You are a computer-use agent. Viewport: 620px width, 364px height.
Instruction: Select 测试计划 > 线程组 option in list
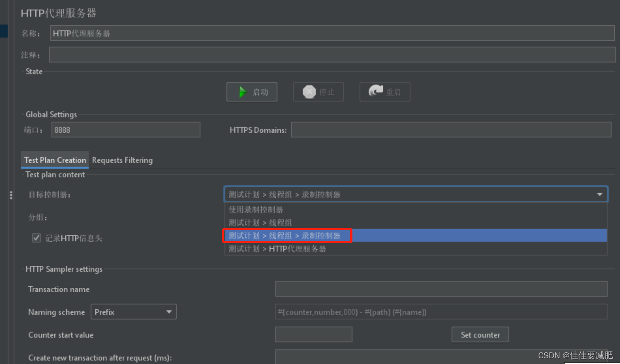coord(416,223)
